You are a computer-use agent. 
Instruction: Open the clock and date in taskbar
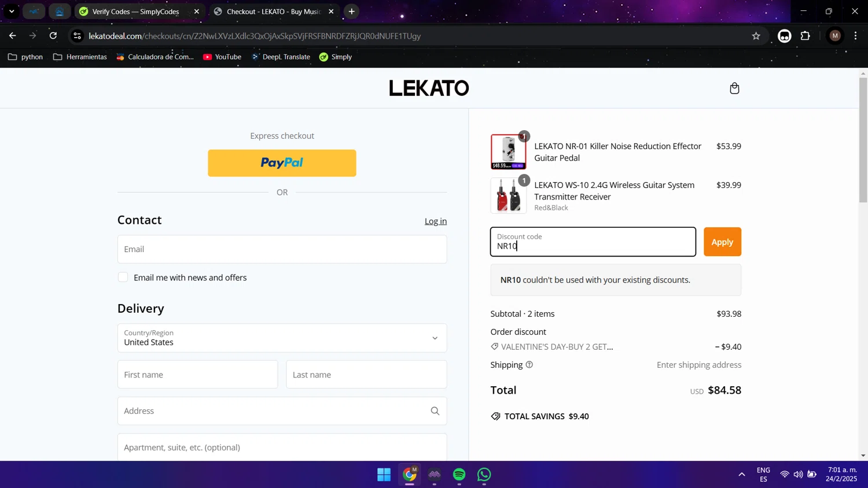842,475
